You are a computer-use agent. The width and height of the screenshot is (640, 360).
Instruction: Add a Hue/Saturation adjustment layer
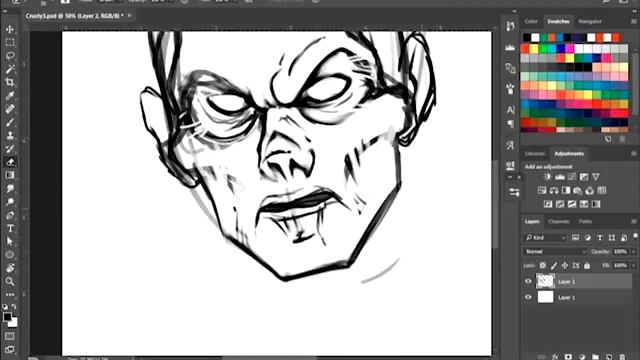tap(542, 191)
